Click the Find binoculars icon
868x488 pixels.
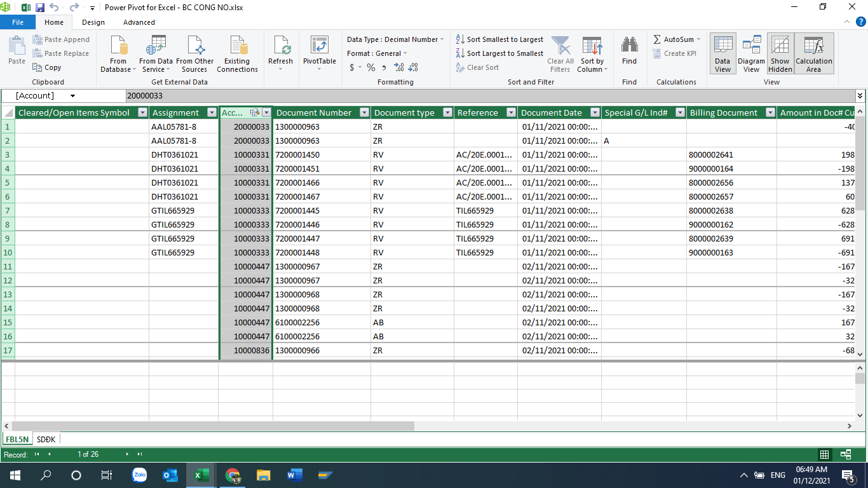pos(629,46)
